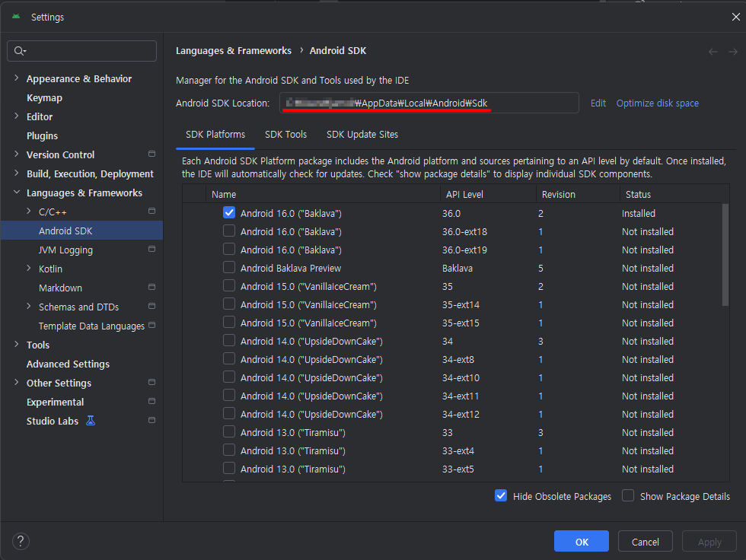Check Android 13.0 API 33 checkbox
Viewport: 746px width, 560px height.
coord(229,431)
